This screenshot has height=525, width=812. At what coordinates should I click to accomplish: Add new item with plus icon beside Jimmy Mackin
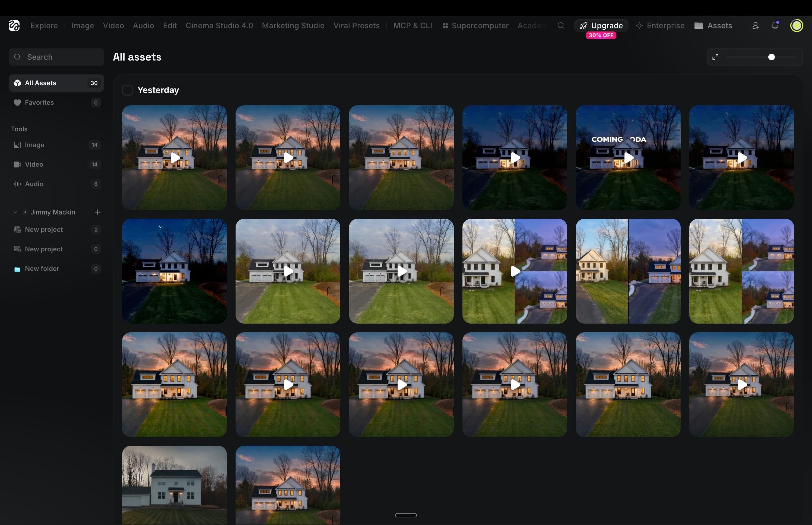click(97, 212)
